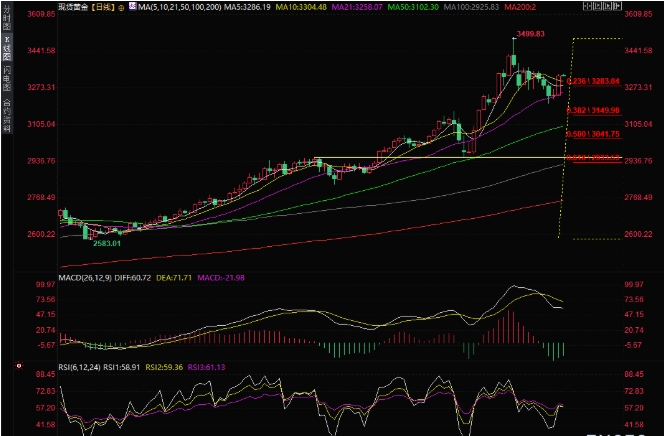The image size is (664, 436).
Task: Open the 闪电图 tab
Action: [x=7, y=78]
